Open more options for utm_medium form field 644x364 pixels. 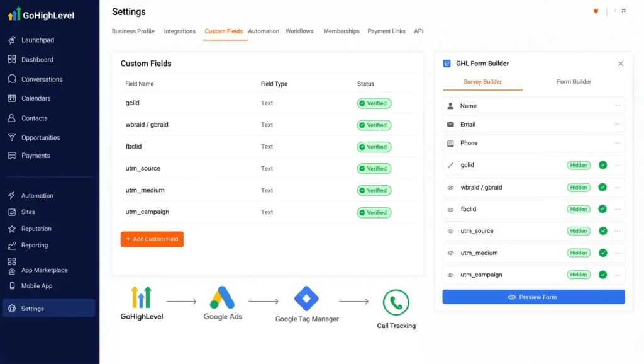(617, 253)
